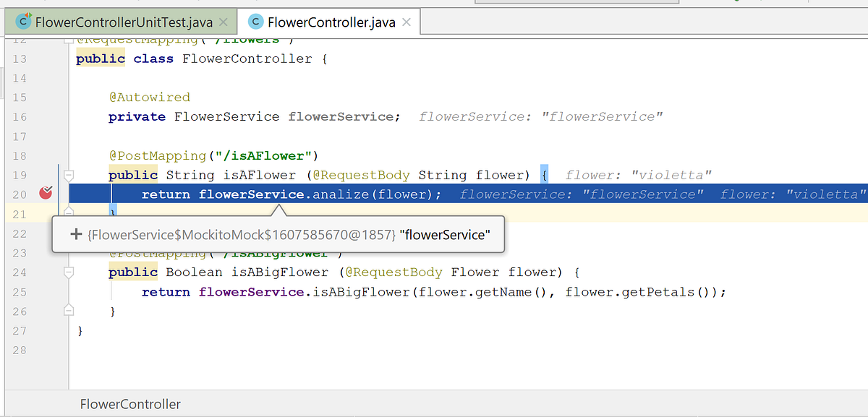Click the @Autowired annotation on line 15
The image size is (868, 417).
coord(150,96)
